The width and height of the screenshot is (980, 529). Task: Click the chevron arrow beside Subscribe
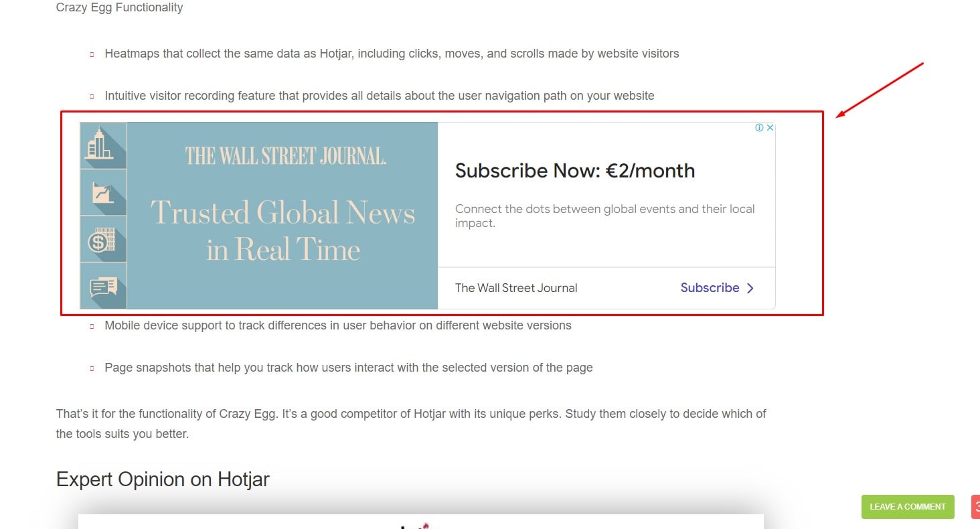pyautogui.click(x=750, y=288)
